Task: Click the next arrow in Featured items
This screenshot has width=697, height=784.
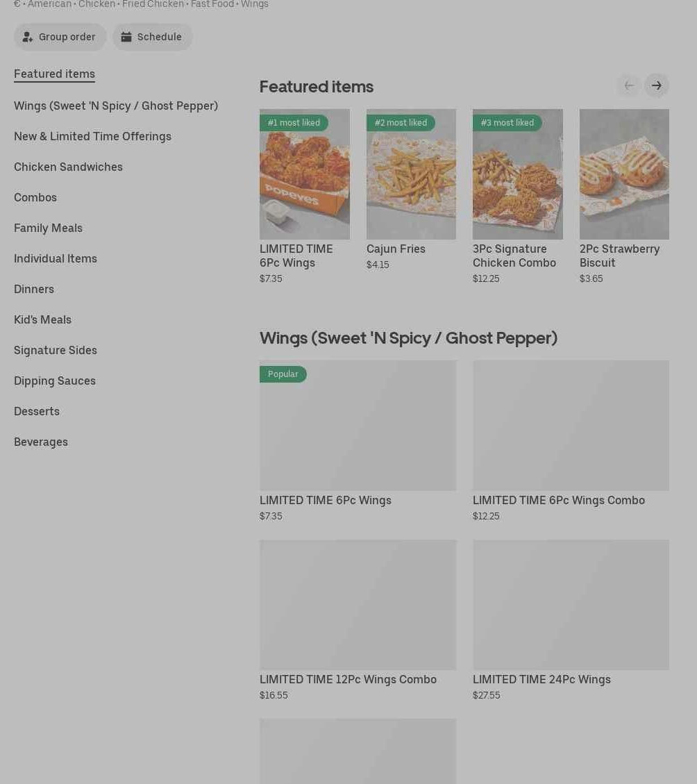Action: 656,85
